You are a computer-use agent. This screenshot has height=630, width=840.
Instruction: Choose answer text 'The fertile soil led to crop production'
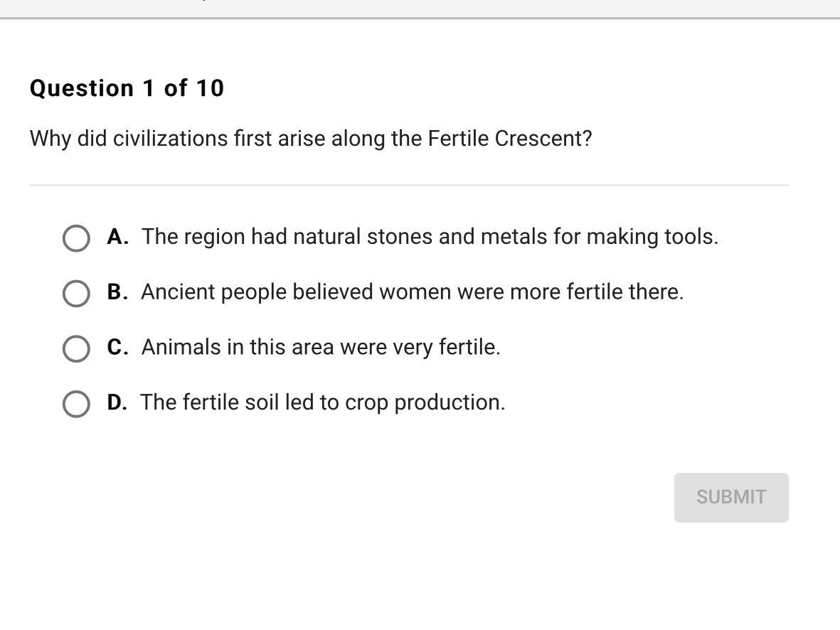(x=322, y=402)
